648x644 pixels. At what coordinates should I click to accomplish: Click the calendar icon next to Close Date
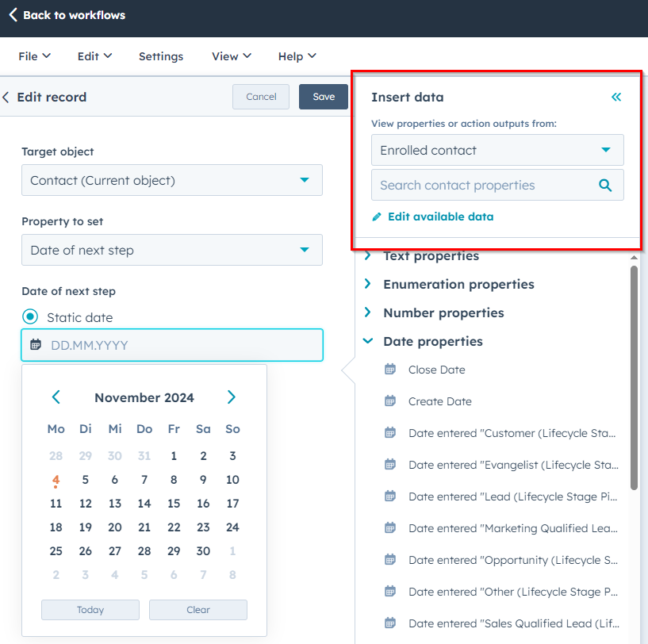click(390, 370)
